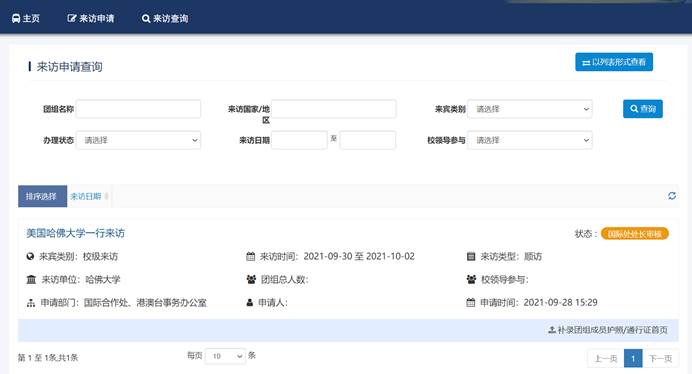Click the calendar icon beside 申请时间
The width and height of the screenshot is (692, 374).
pyautogui.click(x=471, y=302)
